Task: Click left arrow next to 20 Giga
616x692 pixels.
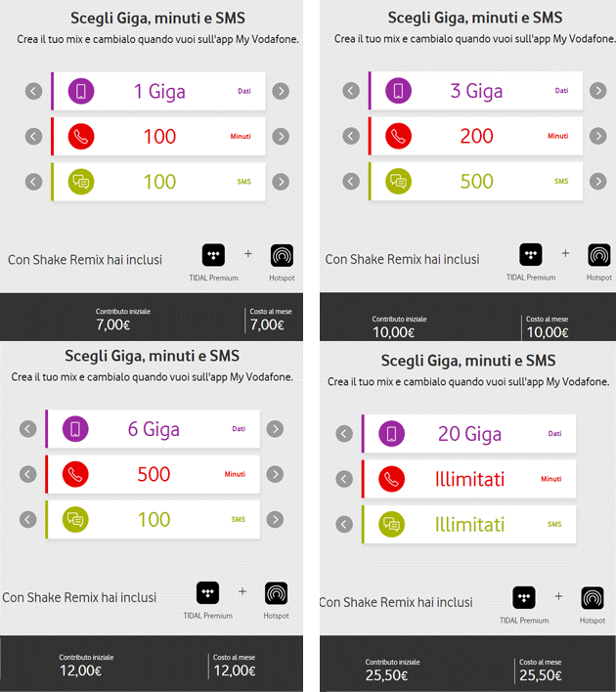Action: click(344, 434)
